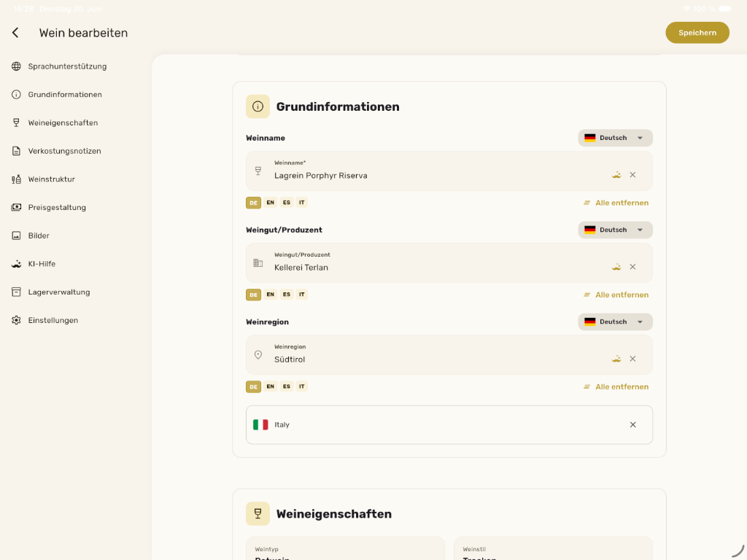Viewport: 747px width, 560px height.
Task: Click the Weinname input field
Action: pos(449,171)
